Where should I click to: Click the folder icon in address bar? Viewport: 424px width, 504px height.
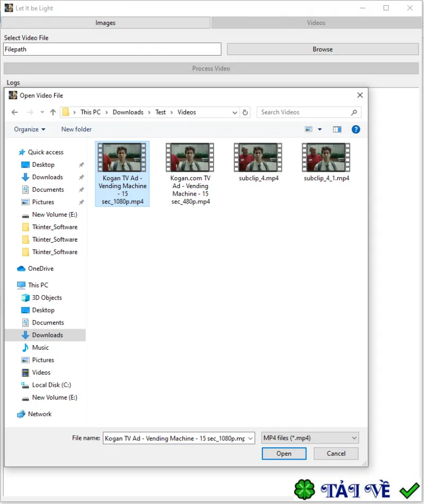66,112
